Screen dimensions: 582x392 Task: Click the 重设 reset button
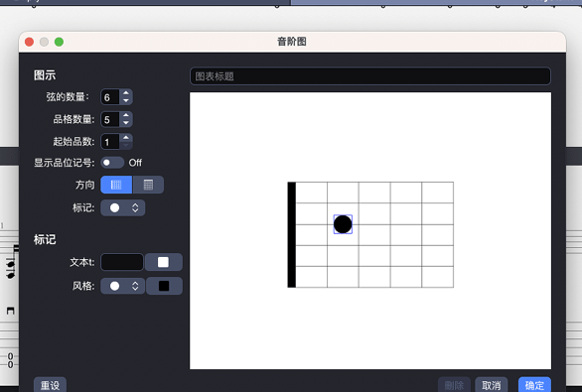click(x=50, y=385)
